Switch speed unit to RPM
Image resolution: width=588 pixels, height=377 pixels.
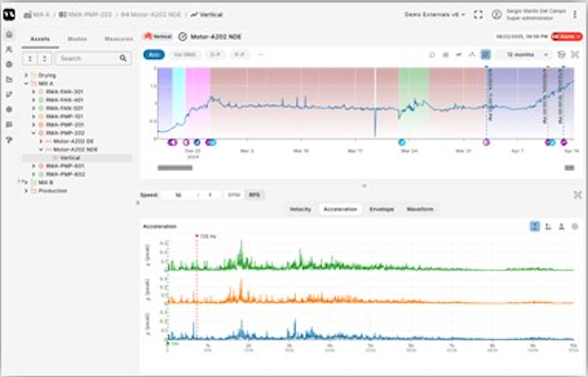233,195
